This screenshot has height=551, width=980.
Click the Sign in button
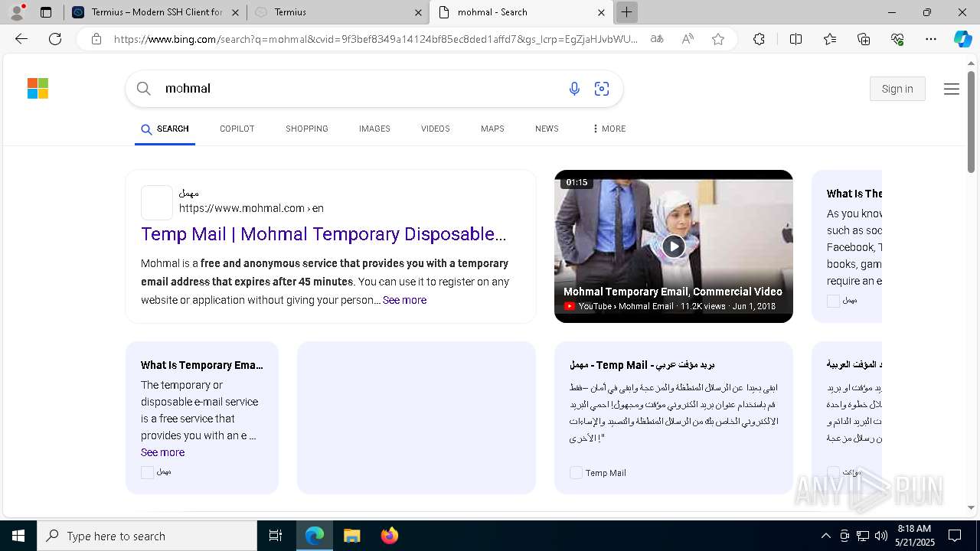point(897,89)
